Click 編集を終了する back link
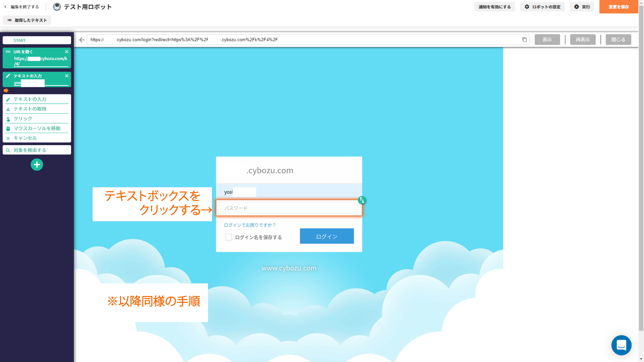 coord(22,7)
